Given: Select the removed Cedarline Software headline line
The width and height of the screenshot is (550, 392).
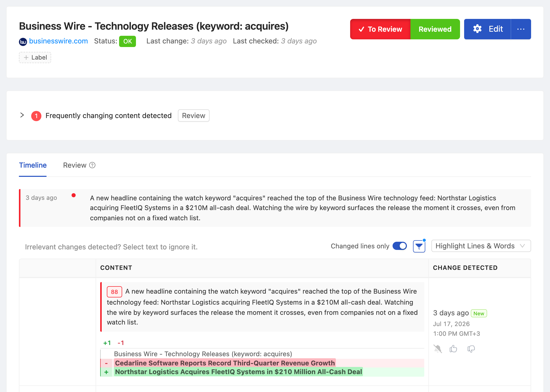Looking at the screenshot, I should (x=262, y=363).
